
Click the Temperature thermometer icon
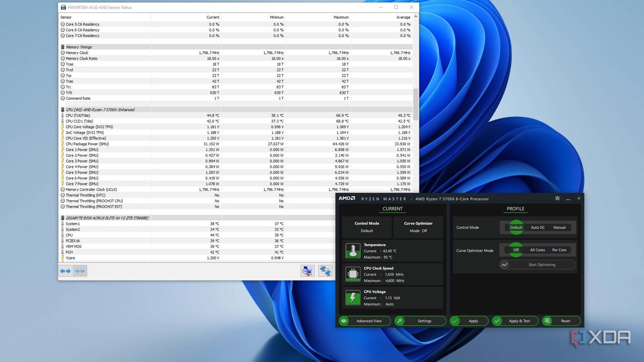(353, 251)
